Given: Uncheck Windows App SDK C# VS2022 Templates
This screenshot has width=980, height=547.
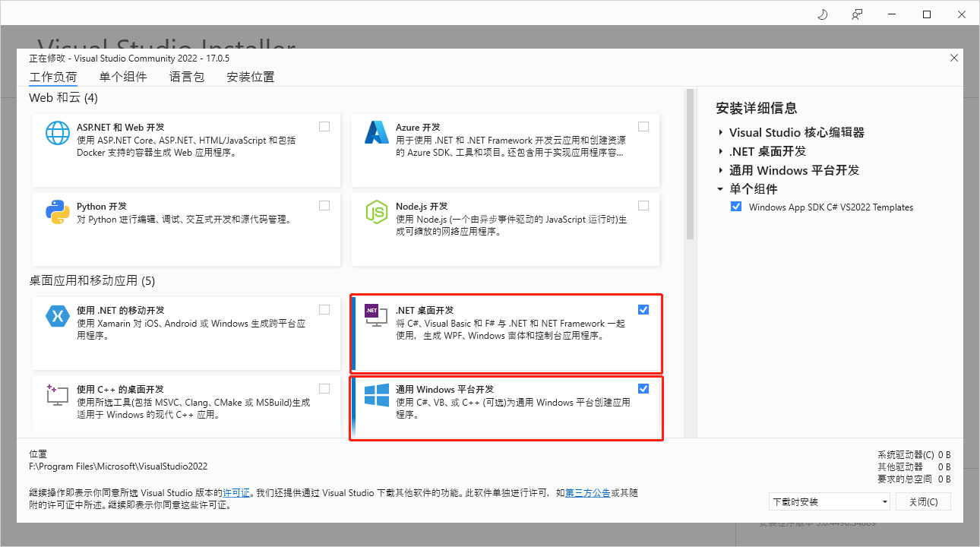Looking at the screenshot, I should (x=735, y=206).
